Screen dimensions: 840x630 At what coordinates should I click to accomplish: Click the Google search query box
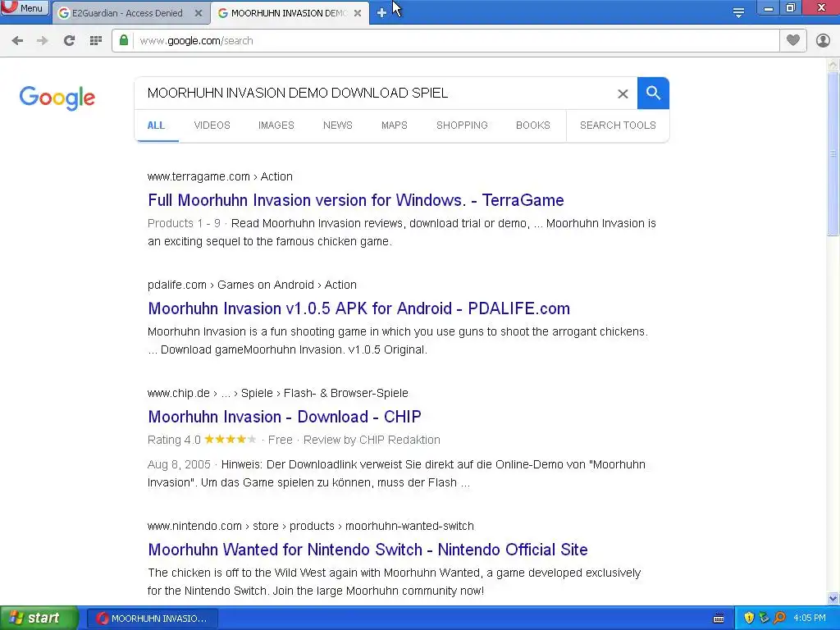[375, 94]
